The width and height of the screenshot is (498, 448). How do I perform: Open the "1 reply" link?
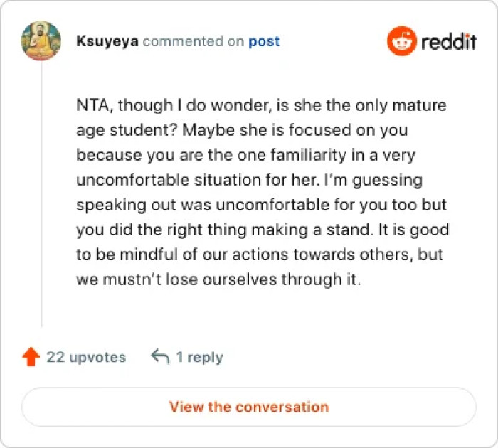199,357
